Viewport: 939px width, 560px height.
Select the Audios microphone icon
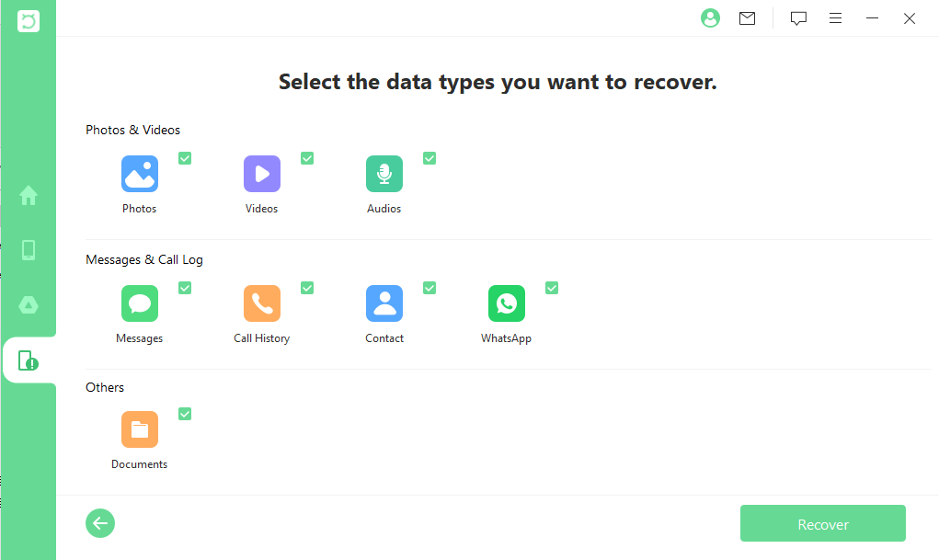coord(384,173)
